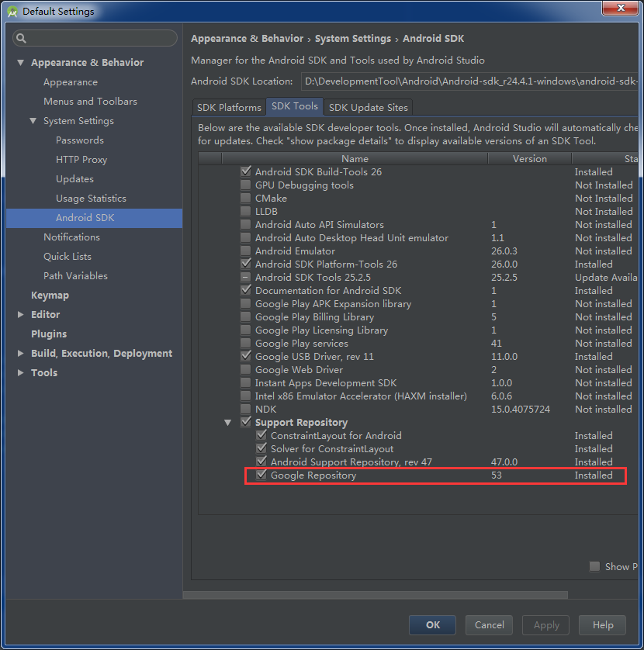This screenshot has width=644, height=650.
Task: Check Android Auto API Simulators checkbox
Action: pyautogui.click(x=245, y=224)
